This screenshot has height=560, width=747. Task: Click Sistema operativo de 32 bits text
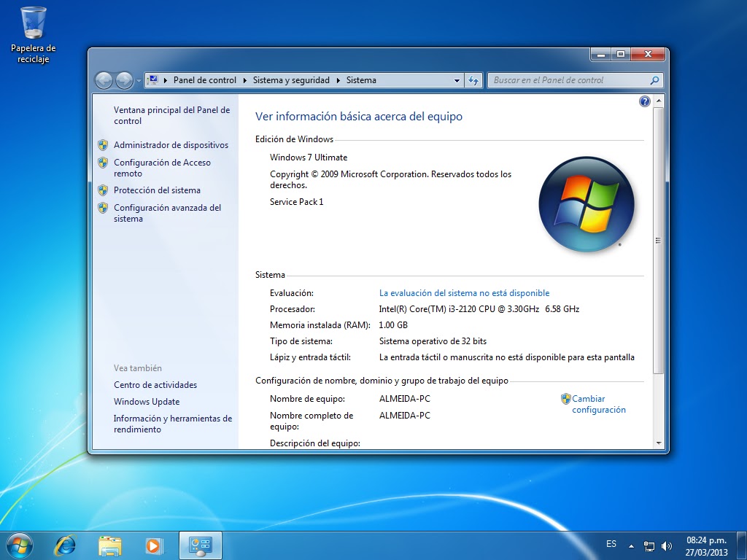433,341
